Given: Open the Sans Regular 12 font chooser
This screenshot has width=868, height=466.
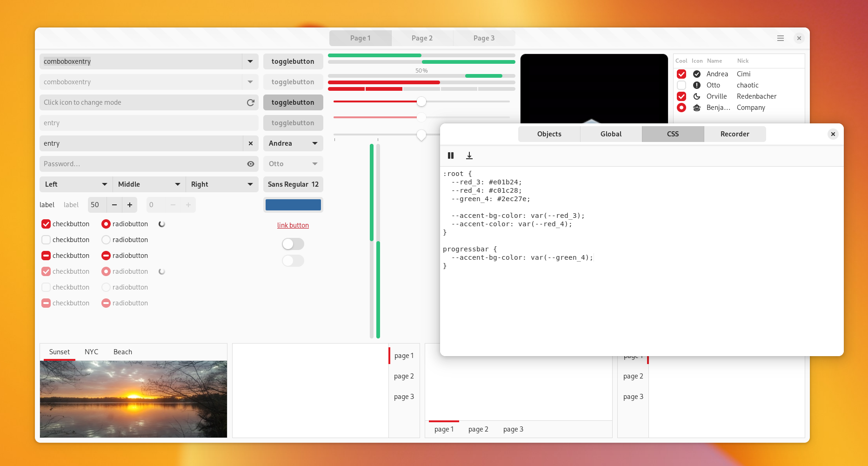Looking at the screenshot, I should [x=293, y=184].
